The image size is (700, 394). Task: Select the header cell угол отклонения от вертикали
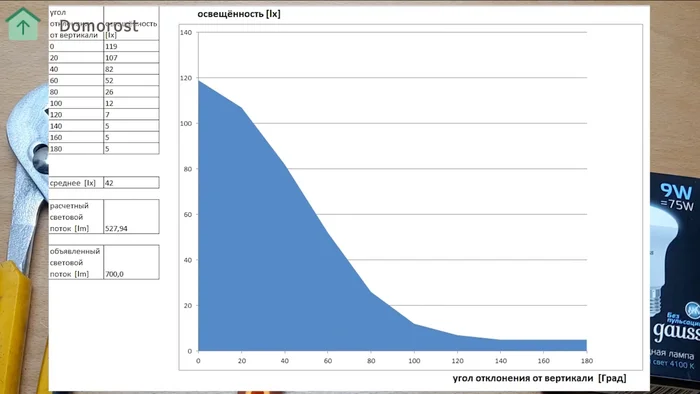(x=76, y=23)
